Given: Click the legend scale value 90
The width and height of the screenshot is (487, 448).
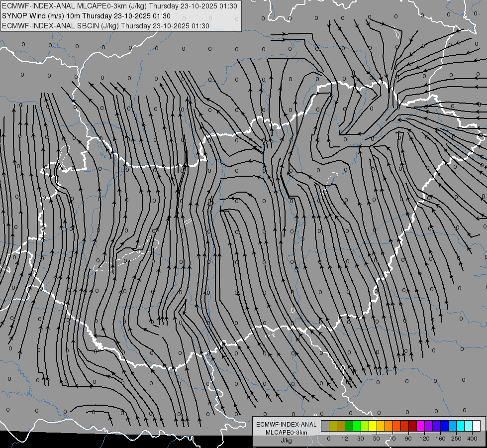Looking at the screenshot, I should (x=408, y=439).
